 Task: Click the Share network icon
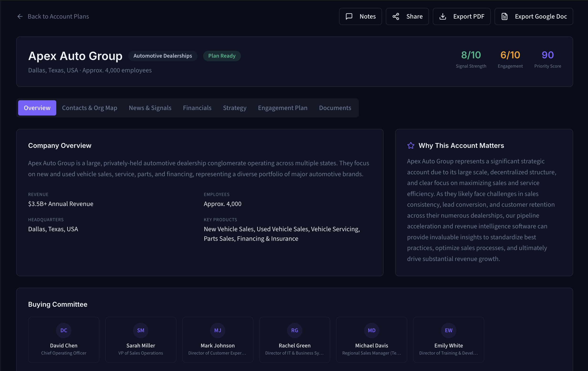[x=396, y=16]
